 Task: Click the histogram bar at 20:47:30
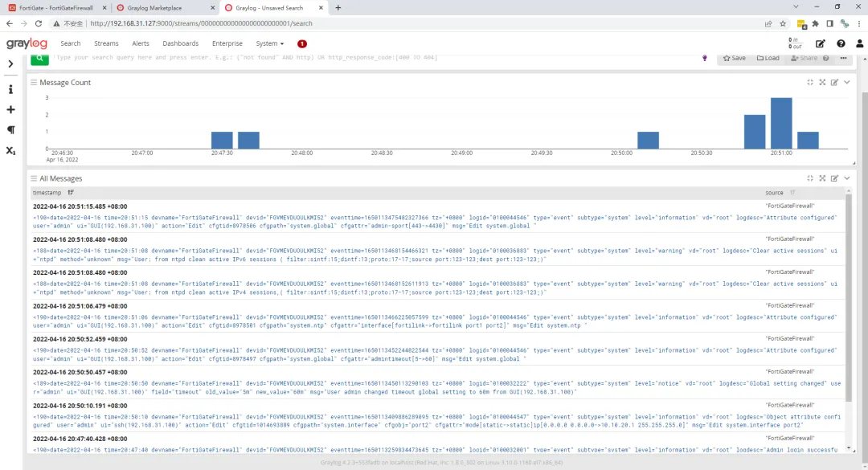[222, 140]
